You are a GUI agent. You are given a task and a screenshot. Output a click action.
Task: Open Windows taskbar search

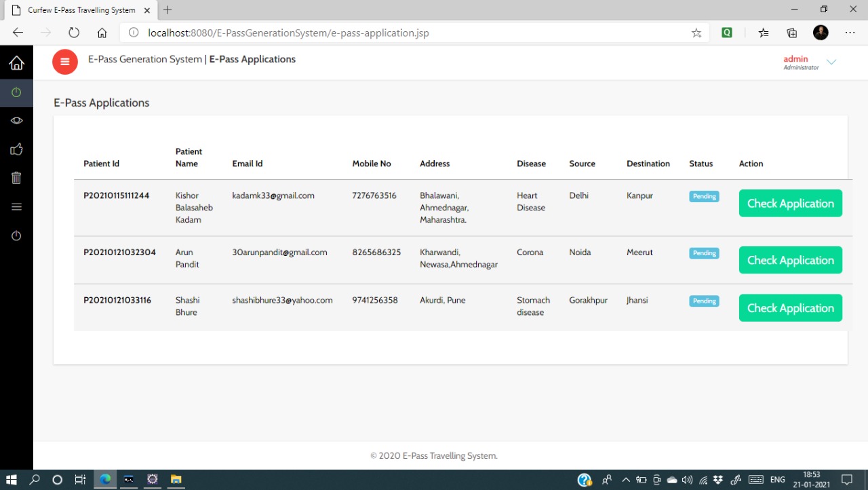(x=35, y=479)
